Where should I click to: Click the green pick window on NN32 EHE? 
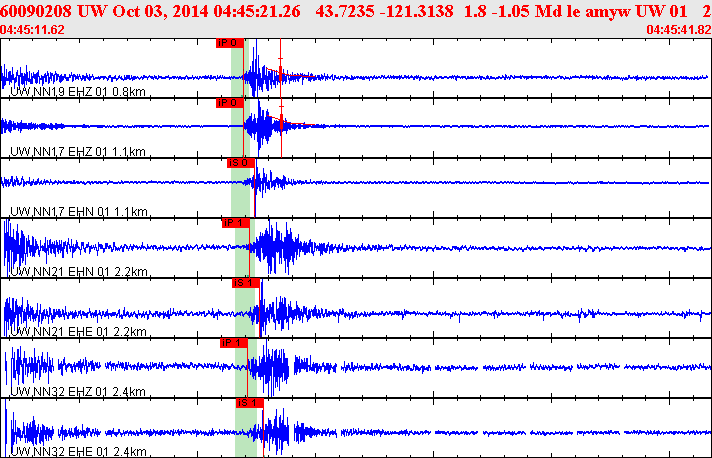[x=246, y=428]
